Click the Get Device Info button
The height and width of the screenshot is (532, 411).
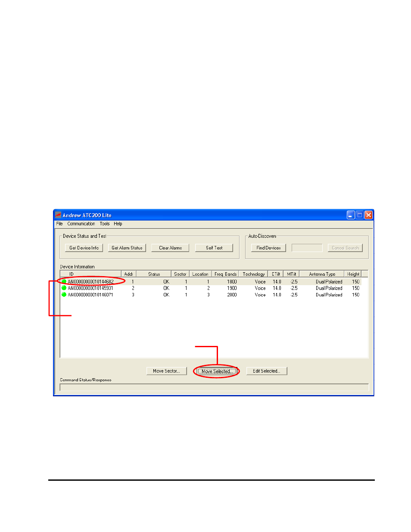(84, 248)
